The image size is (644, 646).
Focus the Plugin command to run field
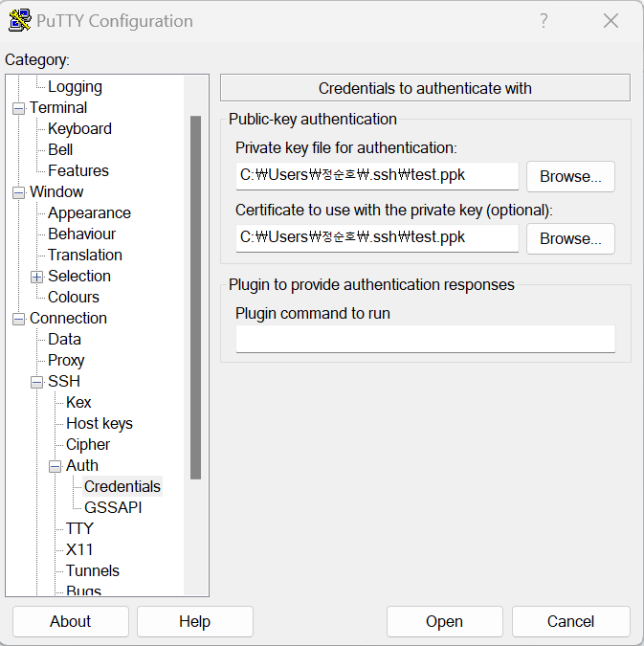pyautogui.click(x=425, y=339)
